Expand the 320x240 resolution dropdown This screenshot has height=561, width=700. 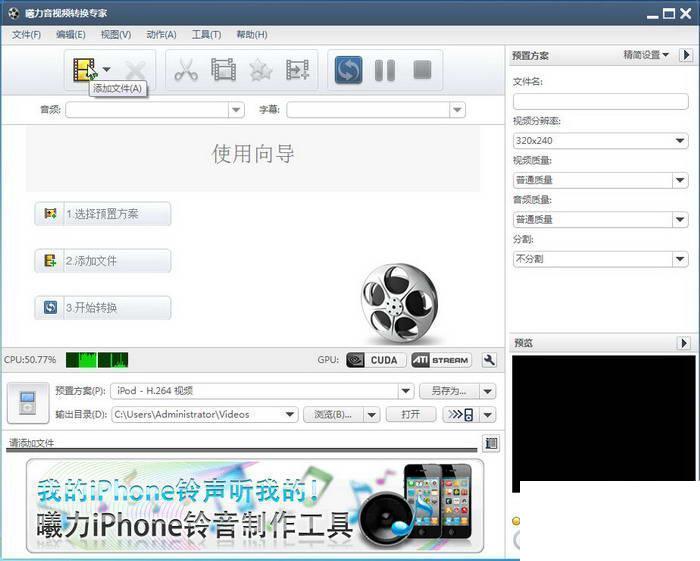point(680,141)
